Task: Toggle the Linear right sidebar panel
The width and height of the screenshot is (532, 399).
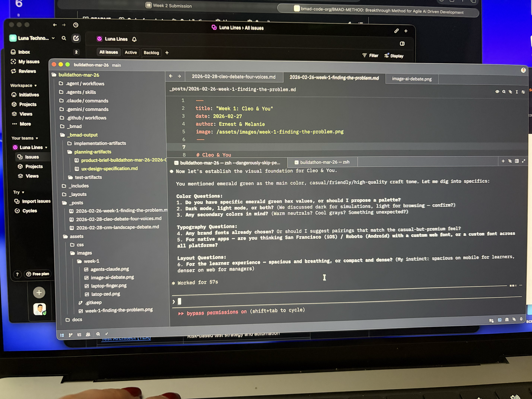Action: click(402, 43)
